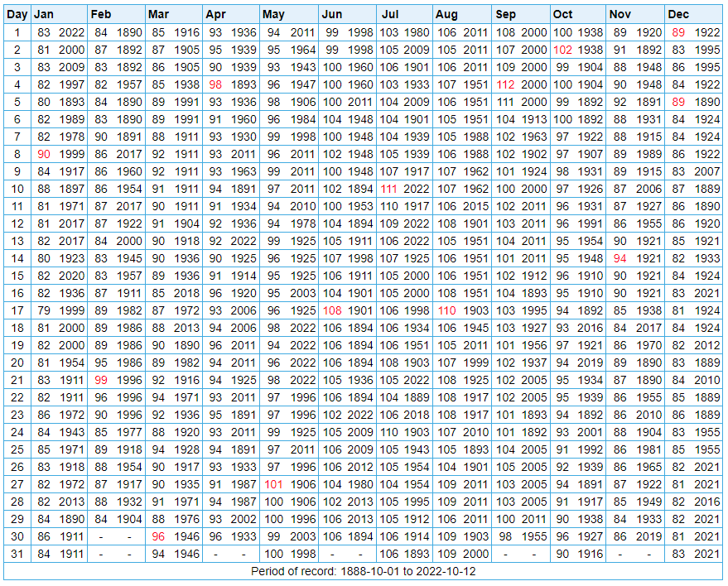
Task: Select the red 102 value in October
Action: [x=563, y=50]
